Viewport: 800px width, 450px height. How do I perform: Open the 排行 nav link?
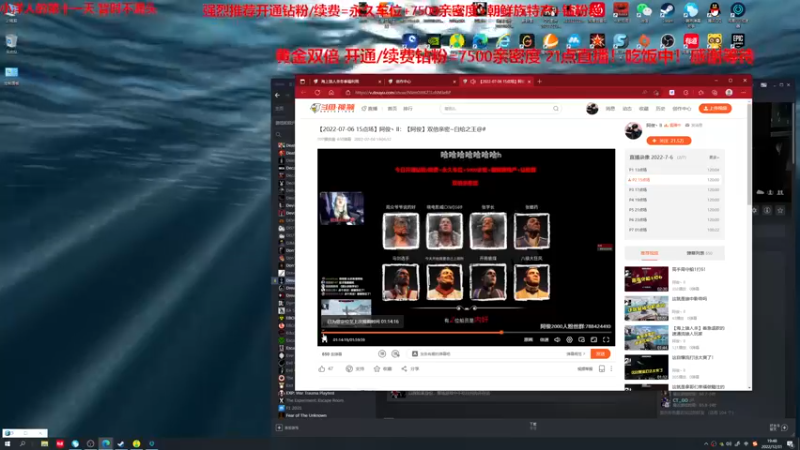(408, 109)
